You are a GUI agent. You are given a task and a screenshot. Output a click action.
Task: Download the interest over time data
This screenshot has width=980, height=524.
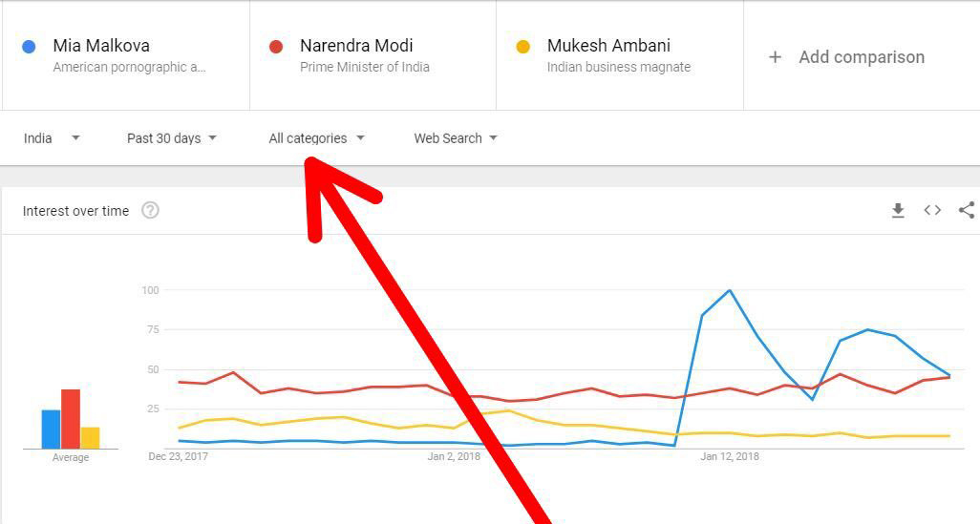tap(898, 211)
